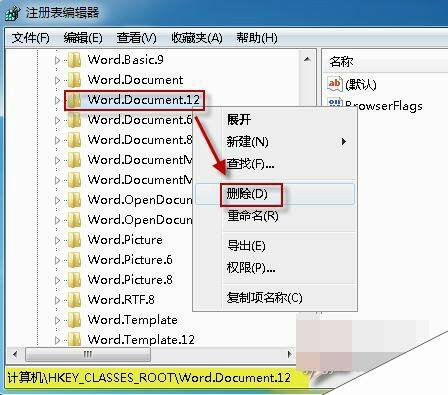Expand the Word.Document.12 key triangle
This screenshot has width=448, height=395.
57,100
